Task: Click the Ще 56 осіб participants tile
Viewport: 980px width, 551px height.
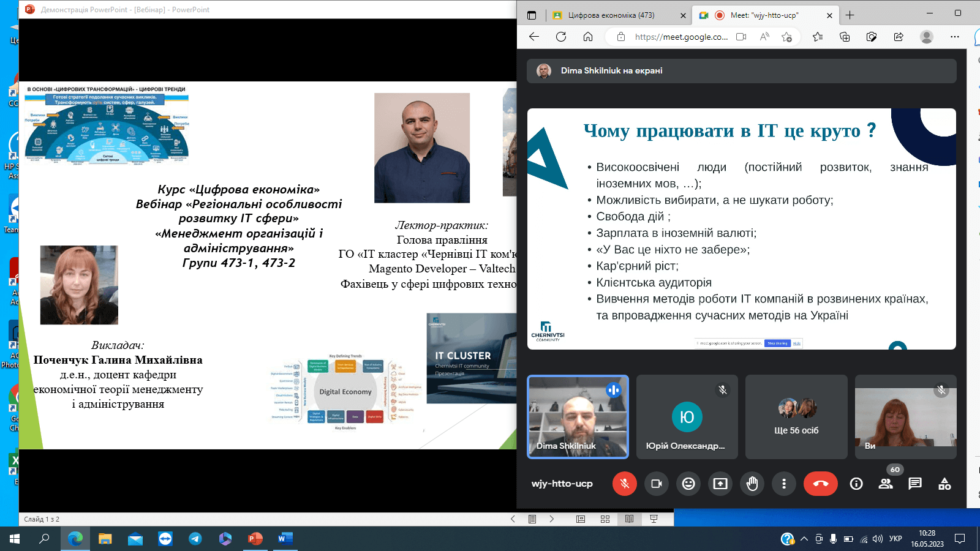Action: pyautogui.click(x=796, y=417)
